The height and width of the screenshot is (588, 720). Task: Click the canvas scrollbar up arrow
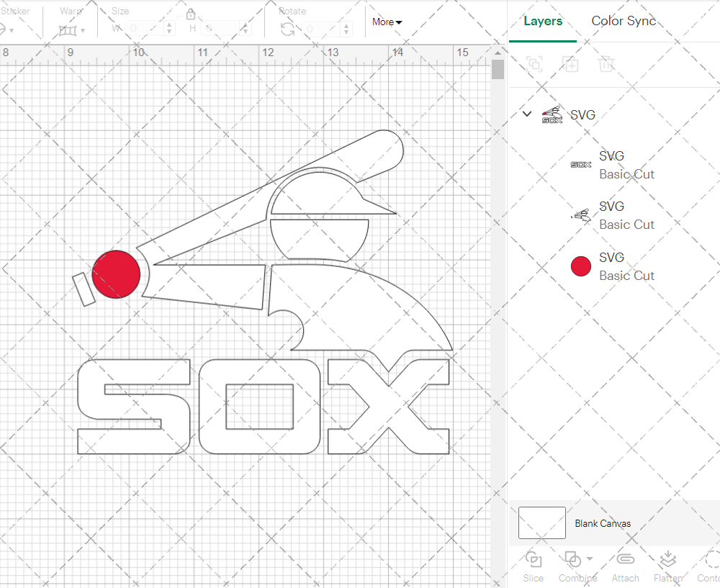click(498, 53)
